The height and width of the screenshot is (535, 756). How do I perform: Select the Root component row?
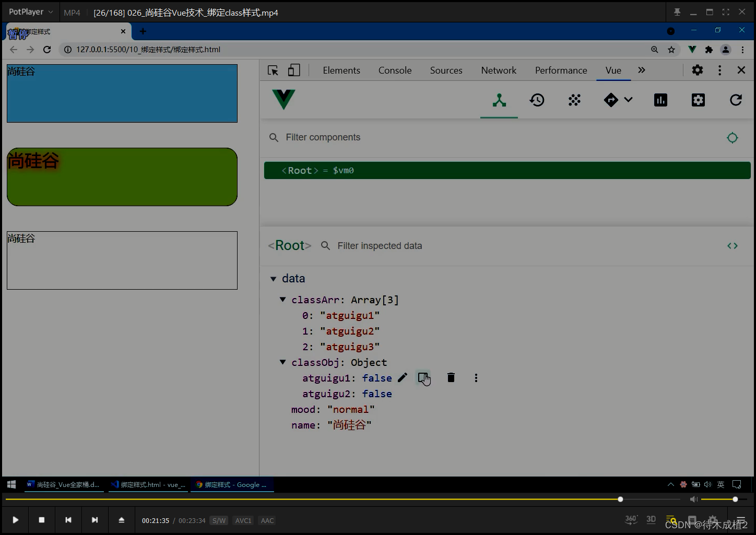[507, 171]
